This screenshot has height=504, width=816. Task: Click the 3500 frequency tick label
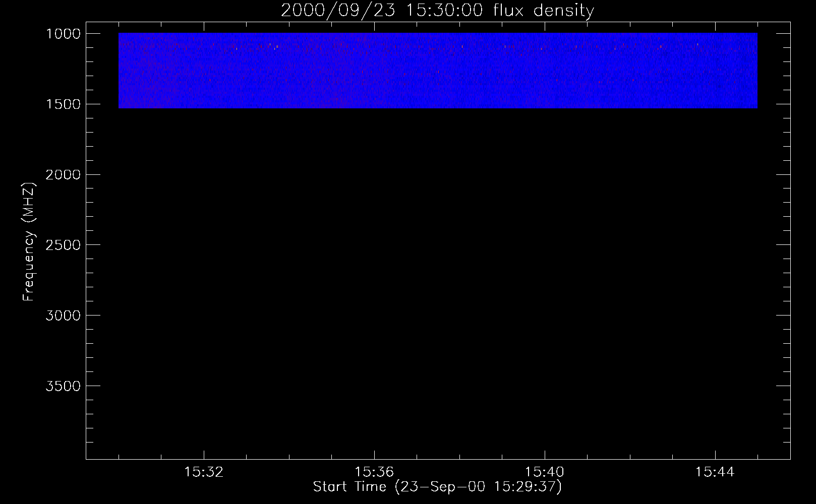point(63,386)
